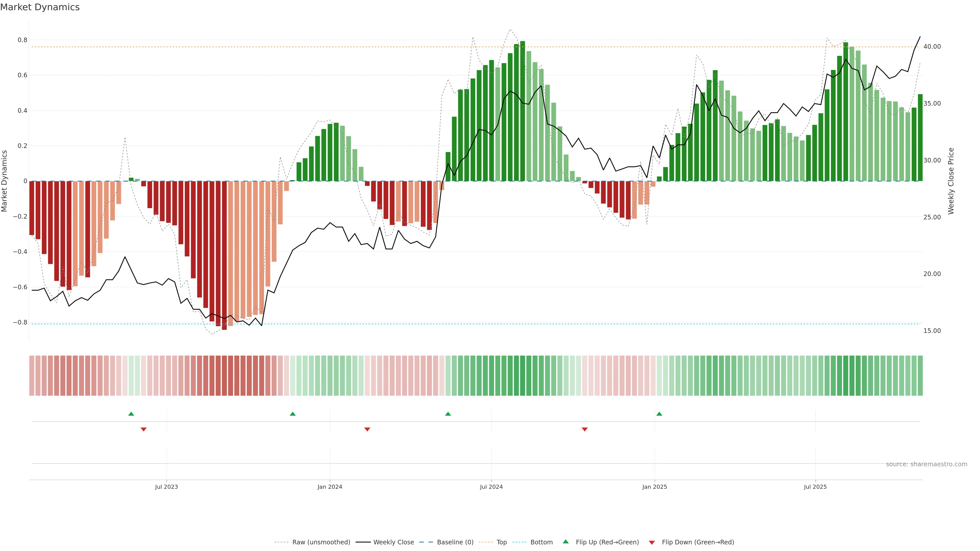Click the flip-down triangle near October 2024
Image resolution: width=980 pixels, height=551 pixels.
click(x=585, y=429)
